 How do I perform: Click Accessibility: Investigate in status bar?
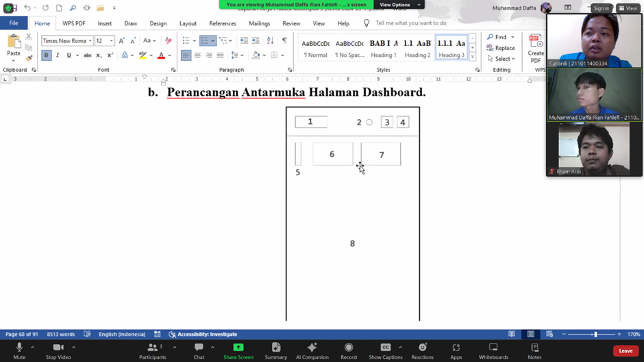click(203, 334)
